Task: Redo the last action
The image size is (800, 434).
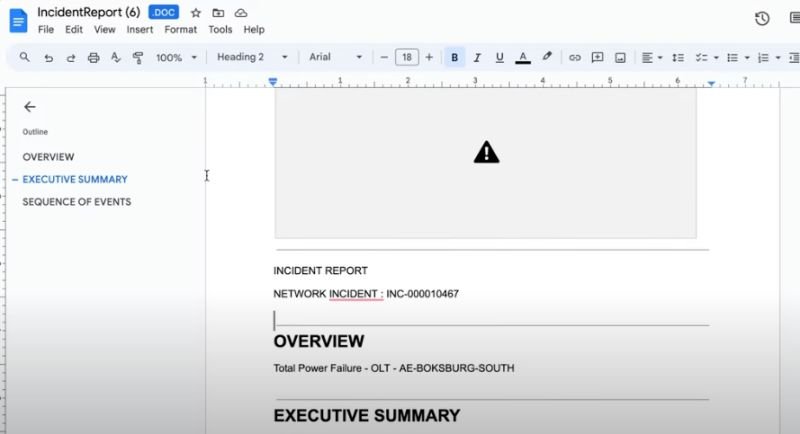Action: click(71, 58)
